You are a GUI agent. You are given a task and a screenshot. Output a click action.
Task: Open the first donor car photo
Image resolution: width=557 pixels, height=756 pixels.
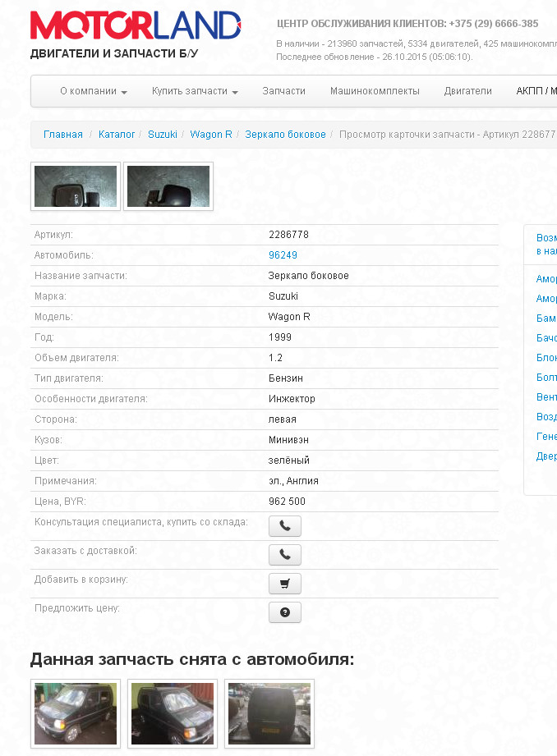pyautogui.click(x=76, y=713)
